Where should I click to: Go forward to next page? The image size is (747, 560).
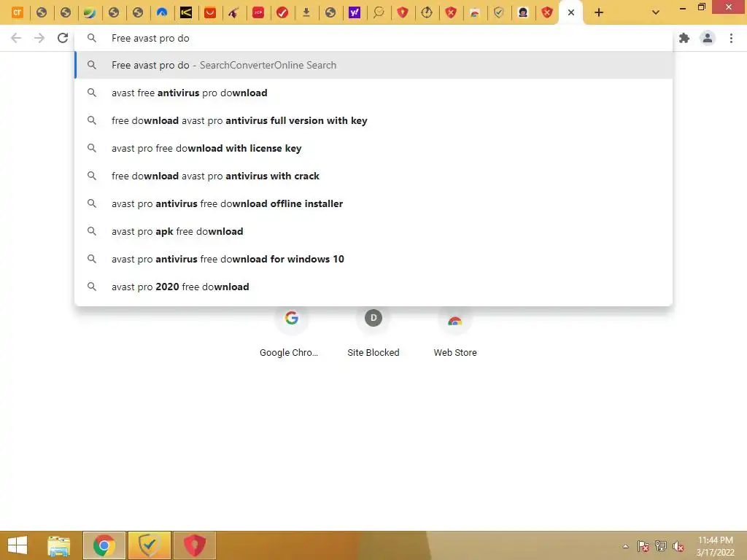click(x=39, y=38)
